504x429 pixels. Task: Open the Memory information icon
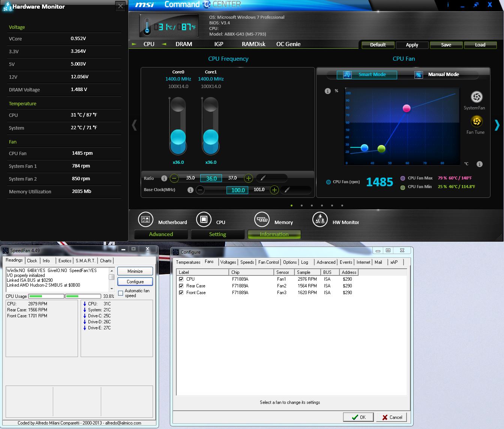point(262,220)
